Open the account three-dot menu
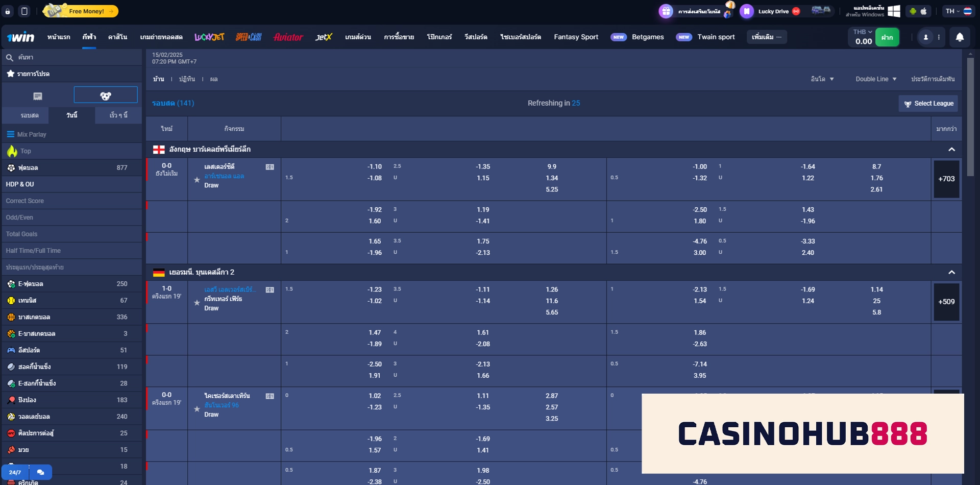The image size is (980, 485). click(x=939, y=37)
